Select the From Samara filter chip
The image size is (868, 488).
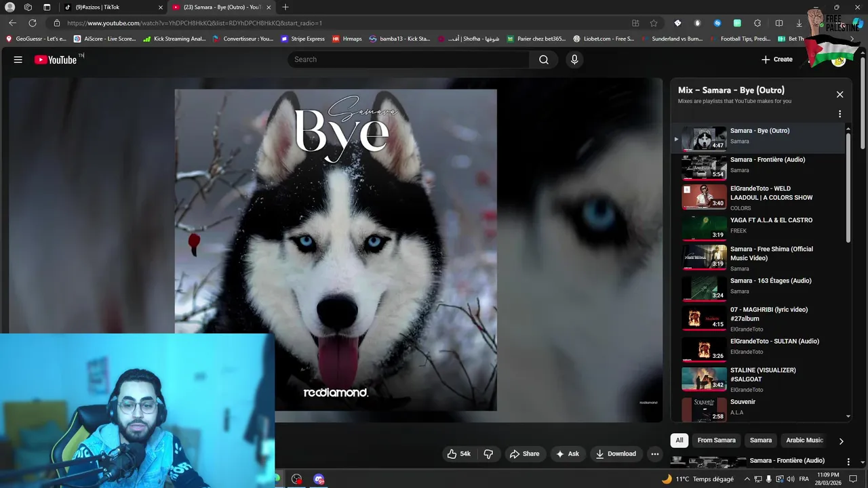click(716, 440)
